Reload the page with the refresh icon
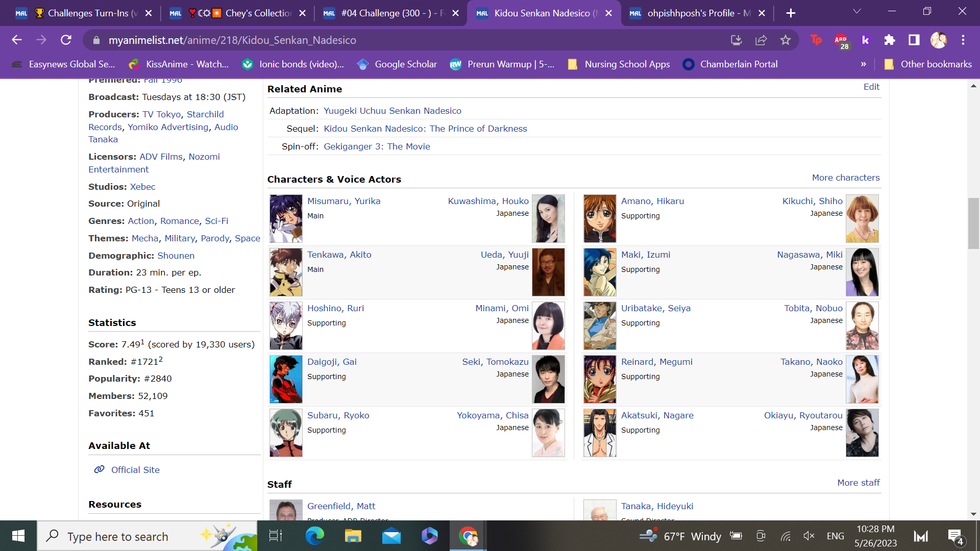This screenshot has height=551, width=980. click(x=66, y=40)
